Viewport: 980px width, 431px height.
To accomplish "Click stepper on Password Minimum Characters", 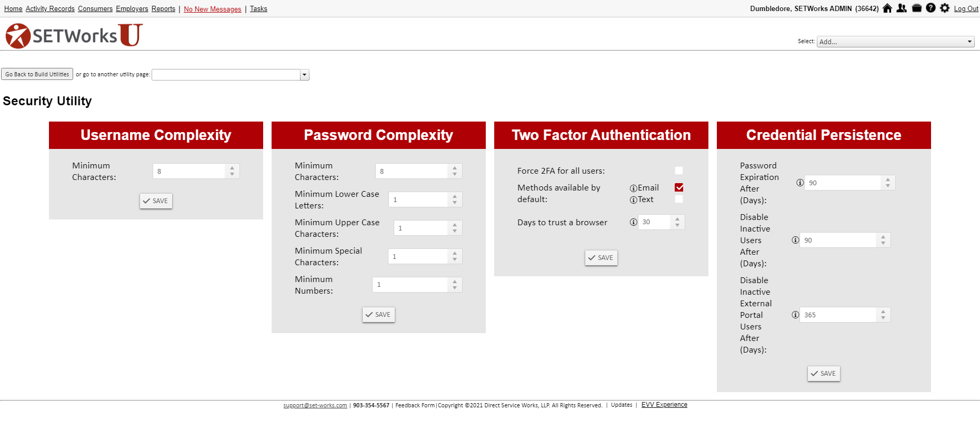I will click(455, 171).
